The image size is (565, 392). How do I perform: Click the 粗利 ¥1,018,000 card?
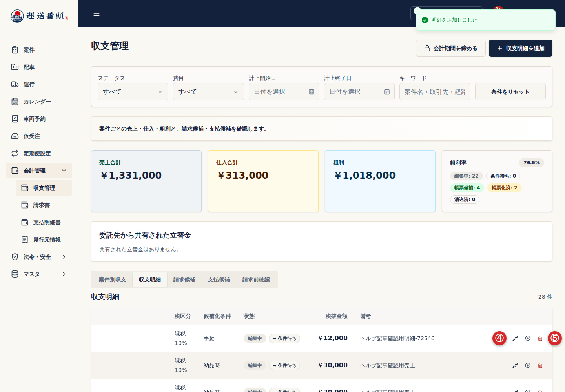pos(380,181)
